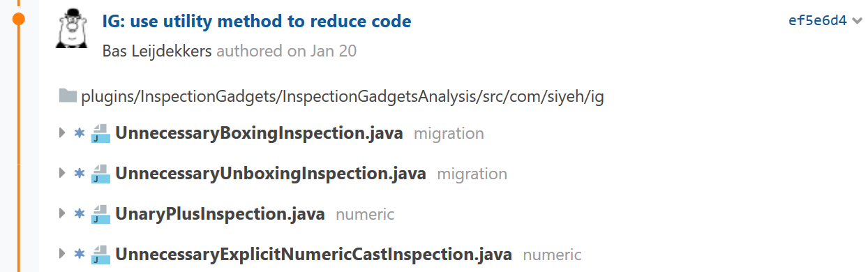Expand UnnecessaryExplicitNumericCastInspection.java diff
The image size is (868, 272).
tap(63, 255)
